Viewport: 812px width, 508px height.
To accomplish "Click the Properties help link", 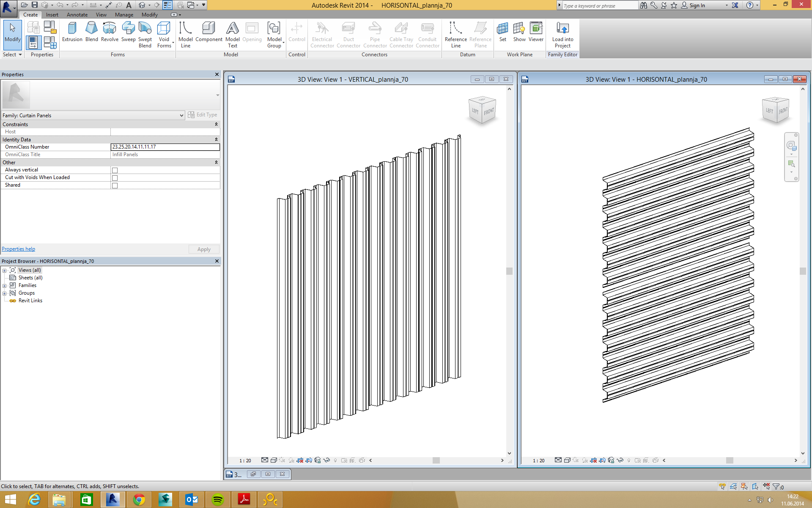I will [x=18, y=249].
